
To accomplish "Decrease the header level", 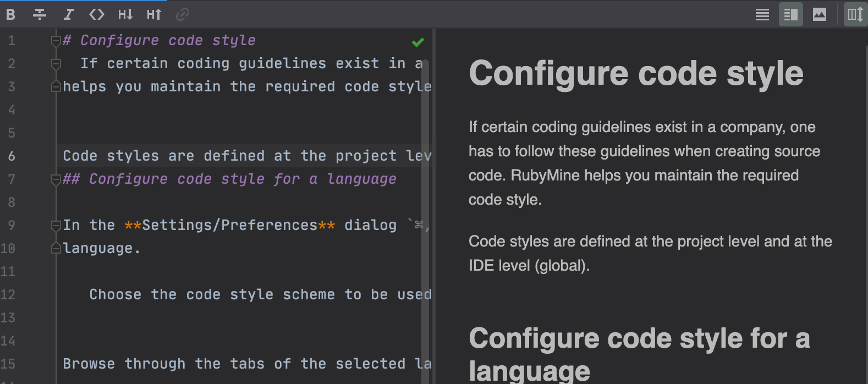I will [x=125, y=14].
